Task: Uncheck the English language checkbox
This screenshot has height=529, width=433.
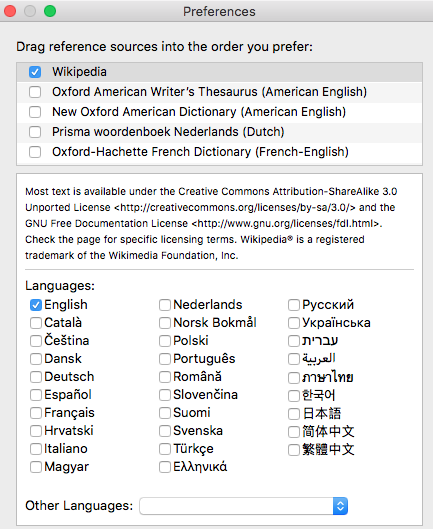Action: click(x=36, y=305)
